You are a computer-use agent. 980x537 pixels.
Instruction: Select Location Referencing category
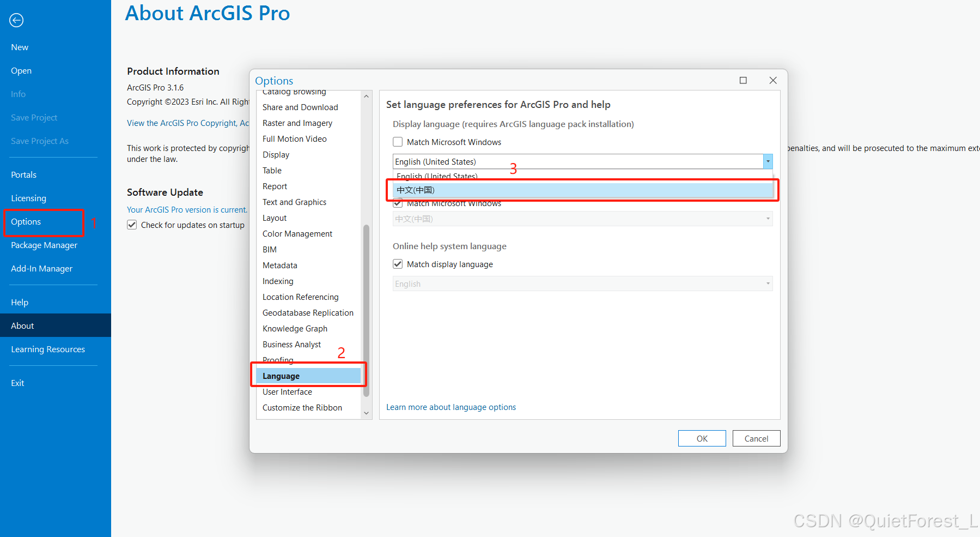(x=301, y=297)
